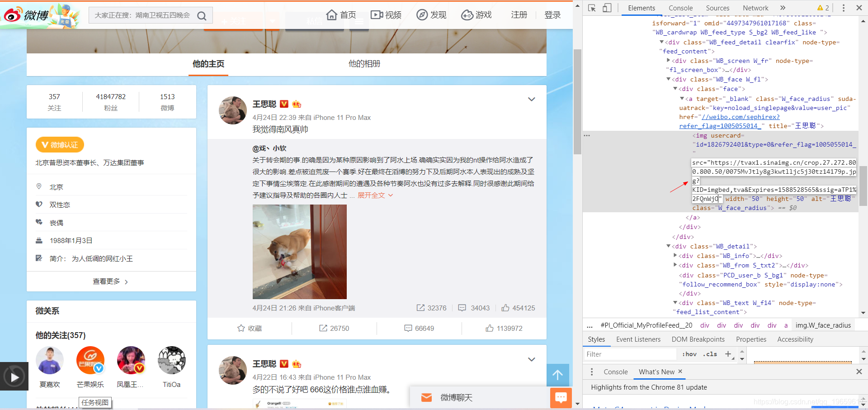Click the new style rule plus icon
The height and width of the screenshot is (410, 868).
coord(728,354)
